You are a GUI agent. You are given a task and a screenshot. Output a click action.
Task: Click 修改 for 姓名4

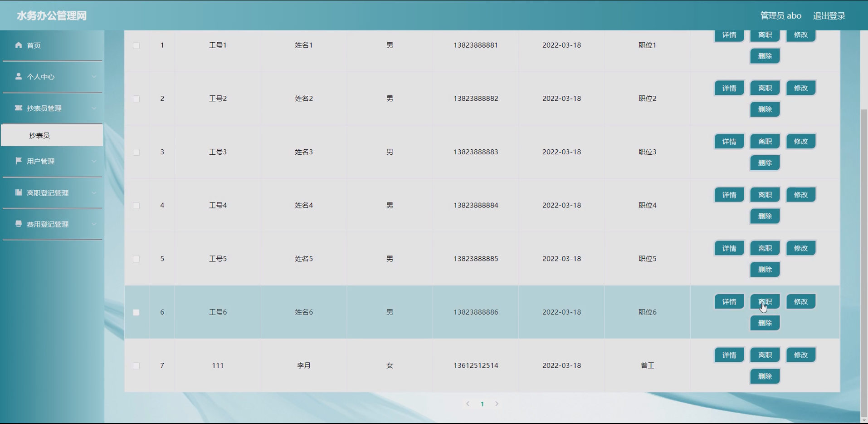[x=801, y=195]
